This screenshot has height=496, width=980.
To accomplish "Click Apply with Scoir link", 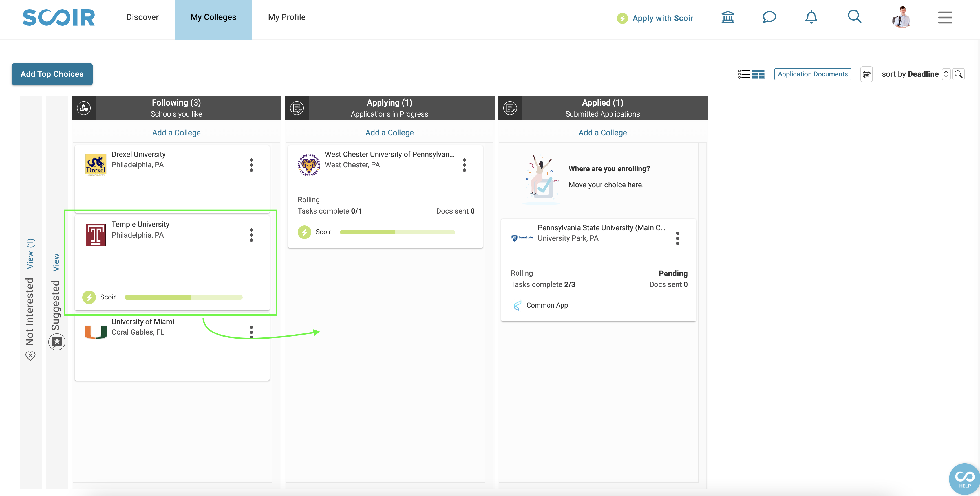I will pos(663,18).
